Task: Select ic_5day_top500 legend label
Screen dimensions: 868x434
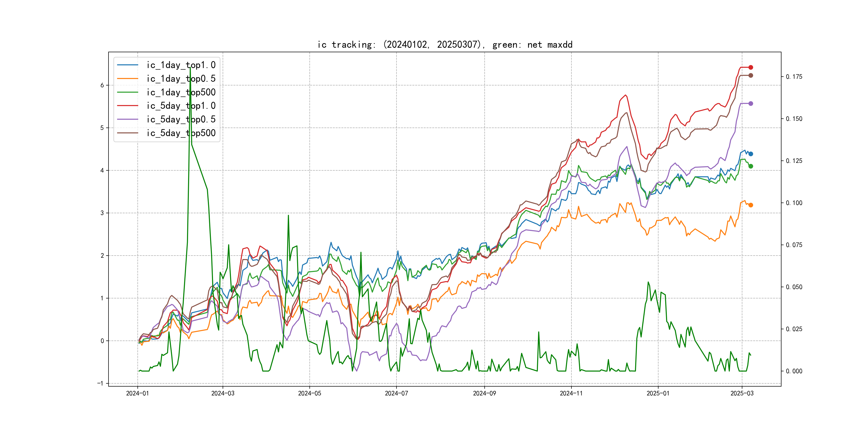Action: pos(181,133)
